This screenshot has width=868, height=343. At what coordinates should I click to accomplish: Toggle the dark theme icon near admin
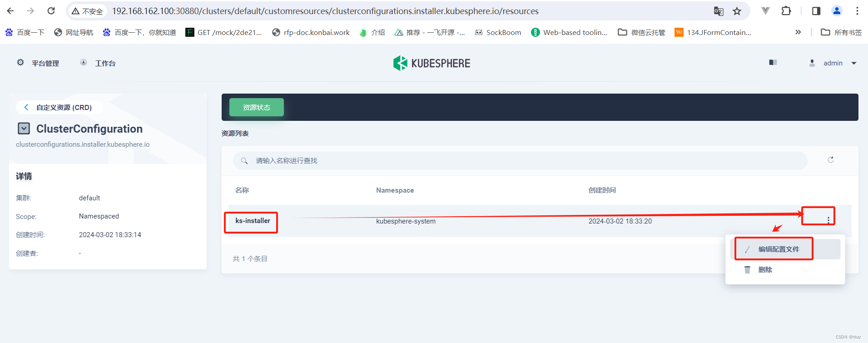coord(773,63)
